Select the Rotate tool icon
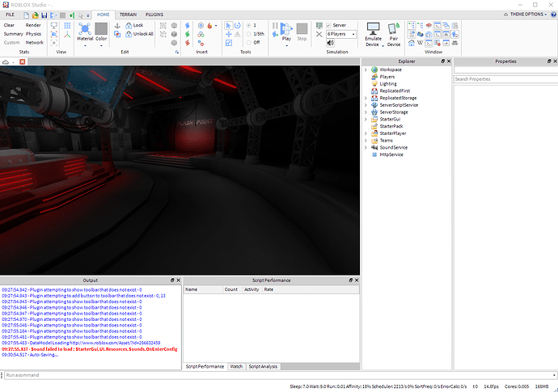This screenshot has width=558, height=392. (x=238, y=26)
